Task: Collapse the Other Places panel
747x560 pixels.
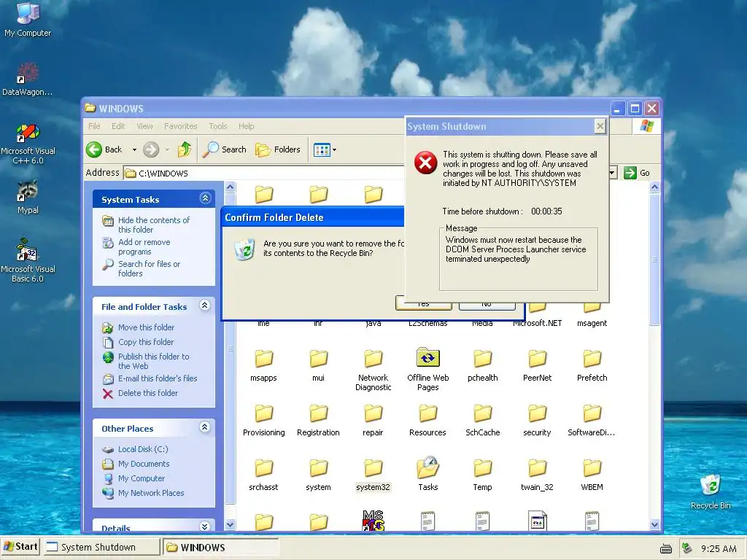Action: pyautogui.click(x=205, y=427)
